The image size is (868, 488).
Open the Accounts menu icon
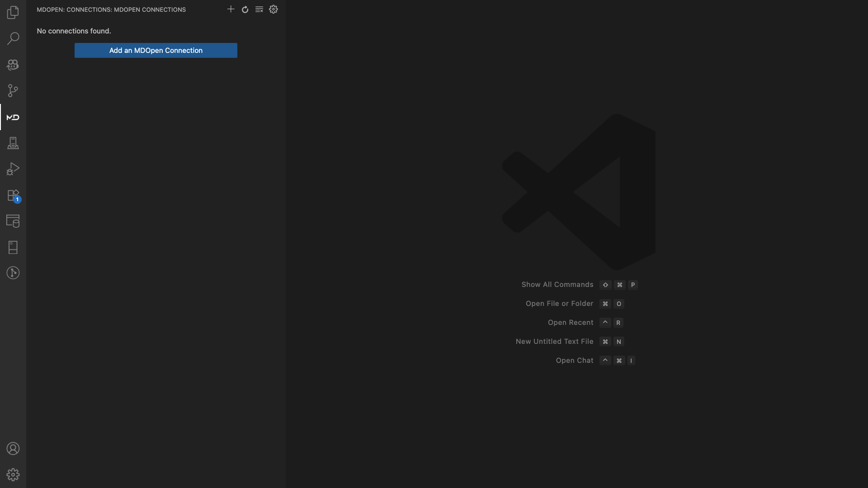pyautogui.click(x=13, y=449)
